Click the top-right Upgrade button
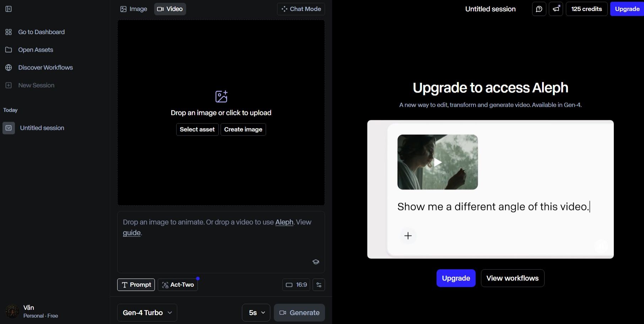Screen dimensions: 644x324 click(627, 9)
